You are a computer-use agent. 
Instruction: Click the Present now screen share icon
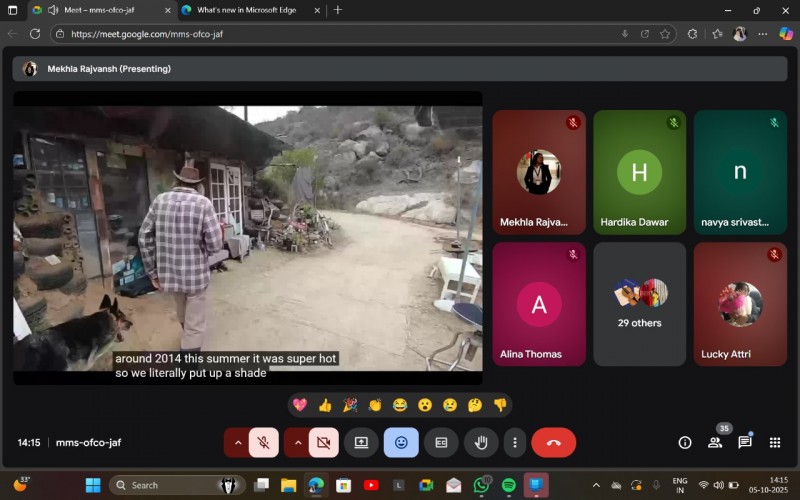point(361,442)
